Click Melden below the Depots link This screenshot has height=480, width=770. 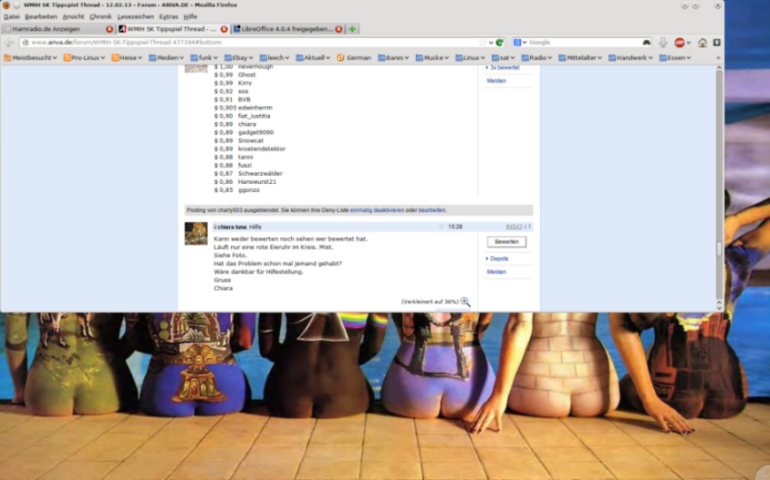[x=496, y=272]
